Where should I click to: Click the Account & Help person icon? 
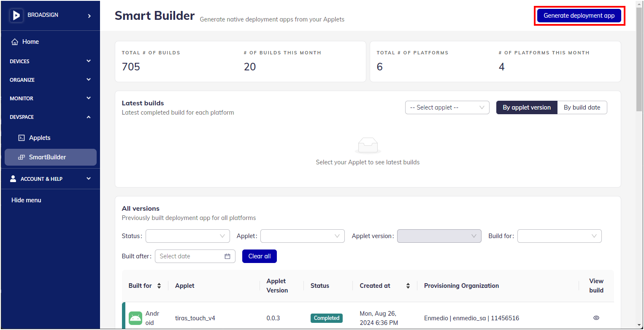click(13, 179)
